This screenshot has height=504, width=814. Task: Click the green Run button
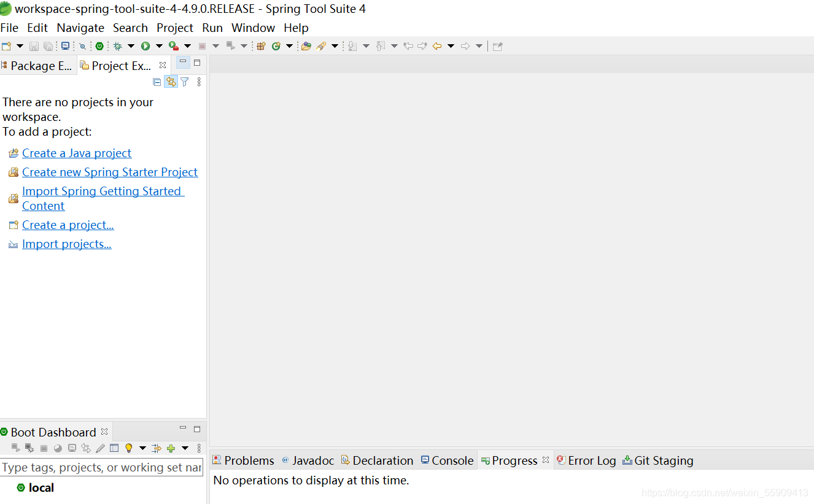145,46
